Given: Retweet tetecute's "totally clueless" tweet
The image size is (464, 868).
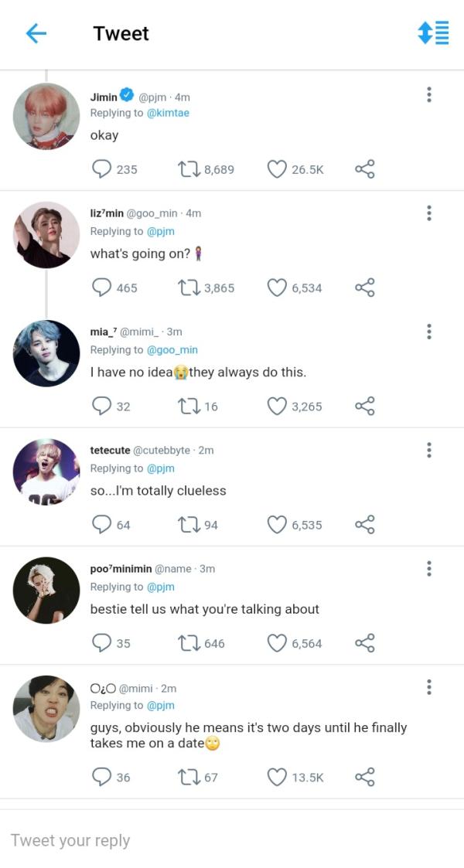Looking at the screenshot, I should click(x=187, y=525).
